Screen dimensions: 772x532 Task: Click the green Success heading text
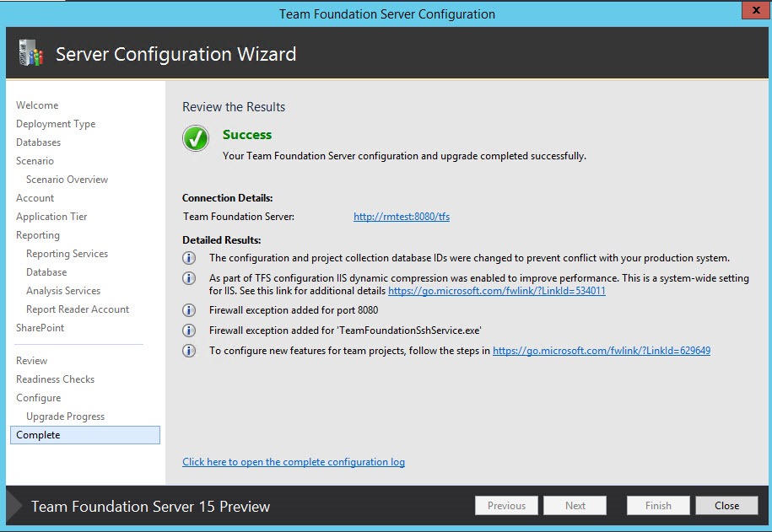pos(247,134)
